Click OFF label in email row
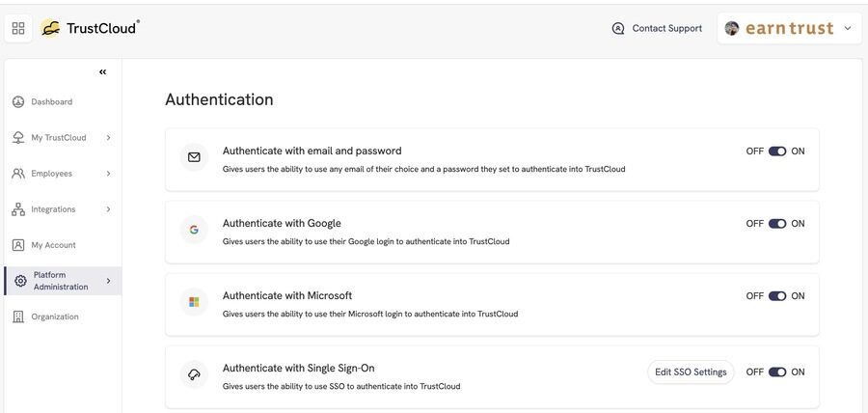This screenshot has width=868, height=413. point(754,151)
